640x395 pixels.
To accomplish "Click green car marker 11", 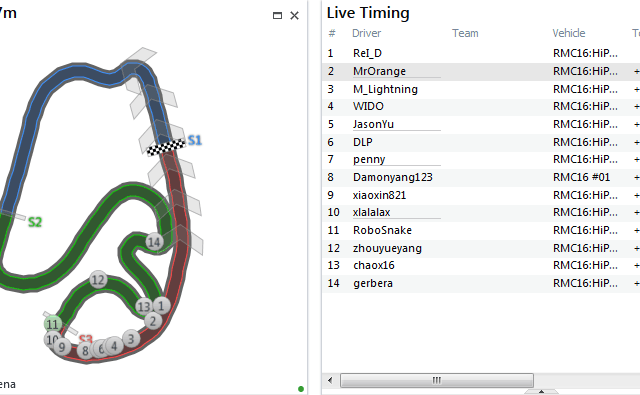I will tap(53, 324).
